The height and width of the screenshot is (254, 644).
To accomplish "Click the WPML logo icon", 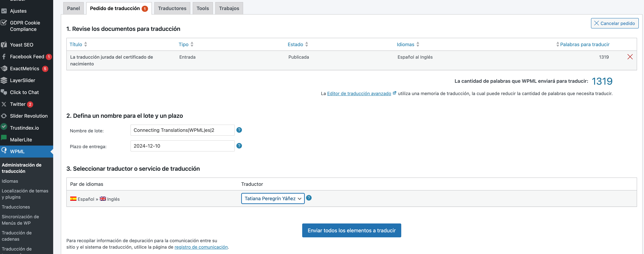I will point(4,150).
